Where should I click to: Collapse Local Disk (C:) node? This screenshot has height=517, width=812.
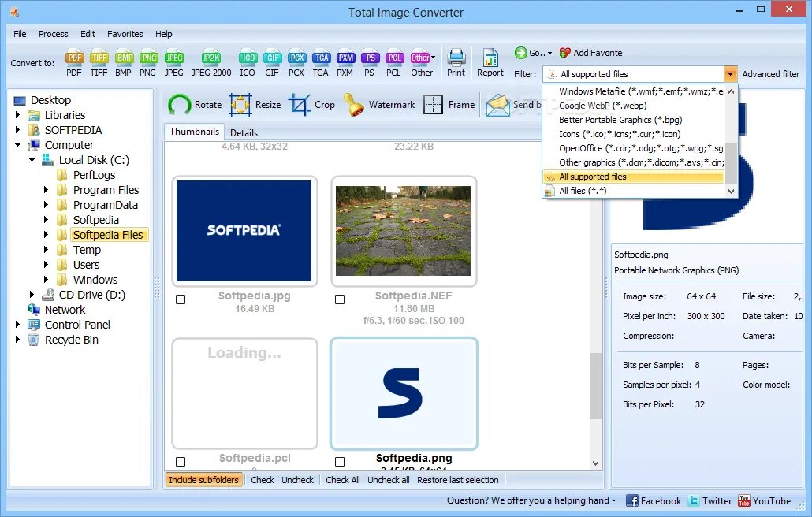pos(32,160)
